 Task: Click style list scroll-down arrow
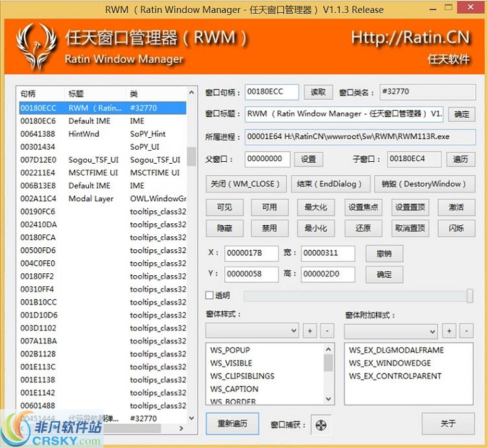pos(329,399)
